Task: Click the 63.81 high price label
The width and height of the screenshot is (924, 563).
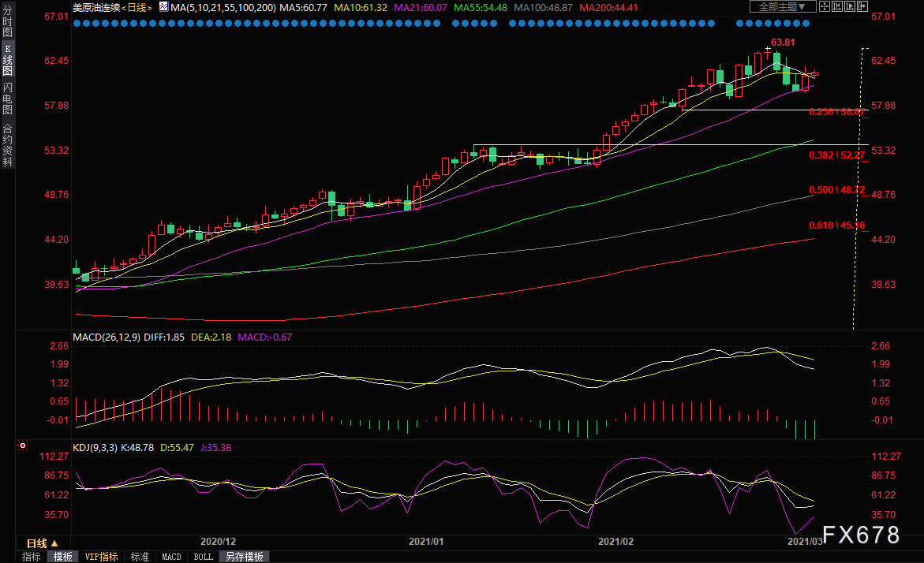Action: tap(783, 43)
